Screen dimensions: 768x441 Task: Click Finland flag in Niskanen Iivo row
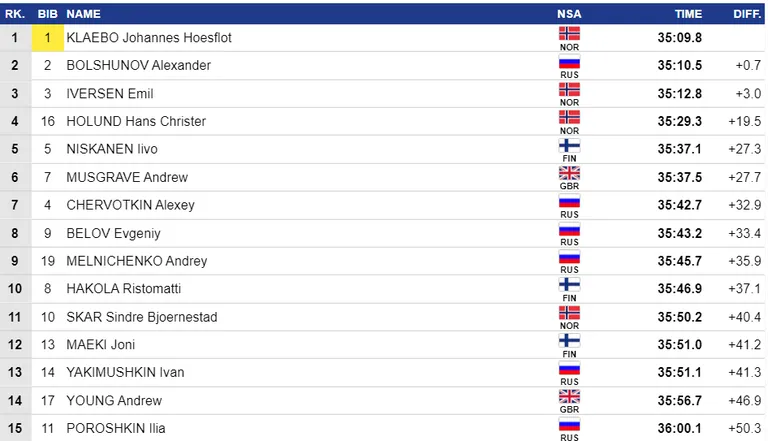(x=569, y=146)
